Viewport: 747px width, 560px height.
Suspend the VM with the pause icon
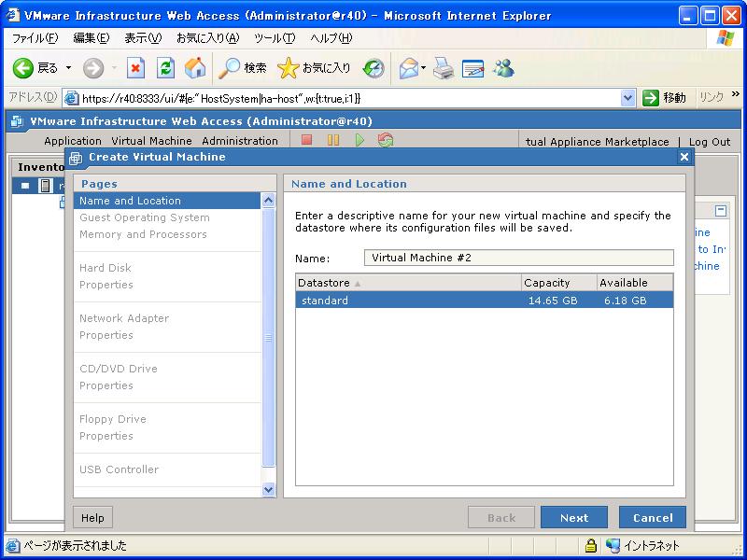333,140
